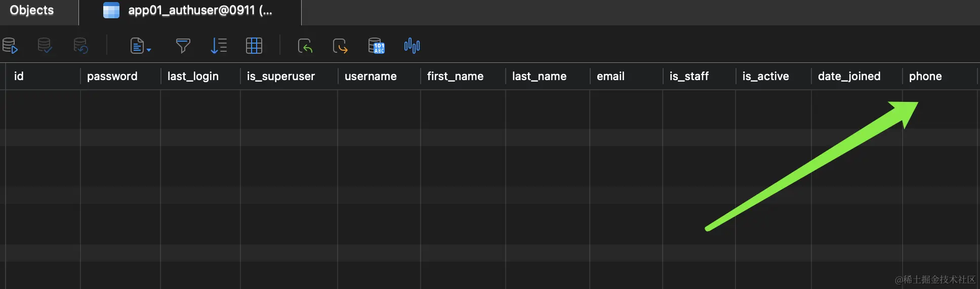Viewport: 980px width, 289px height.
Task: Click the Sort icon
Action: (x=219, y=46)
